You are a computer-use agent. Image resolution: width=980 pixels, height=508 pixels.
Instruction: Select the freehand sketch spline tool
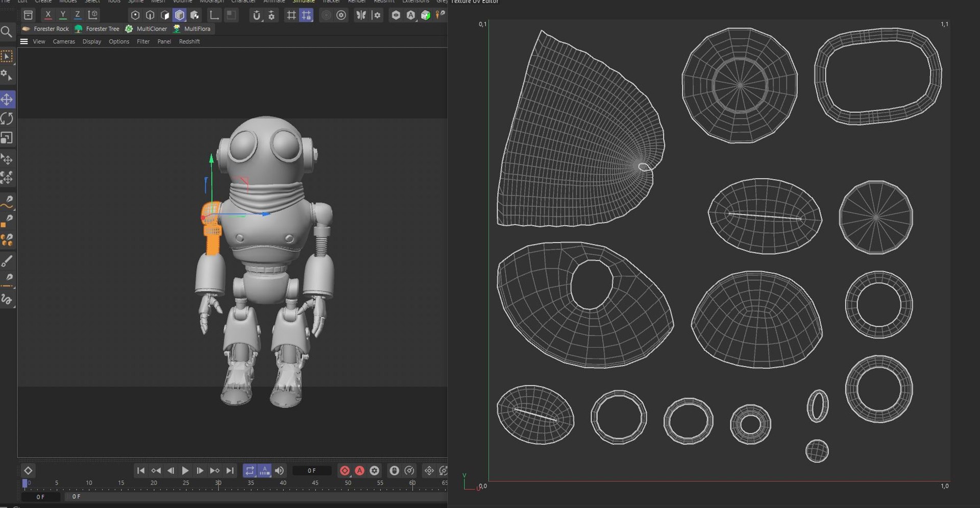tap(7, 299)
